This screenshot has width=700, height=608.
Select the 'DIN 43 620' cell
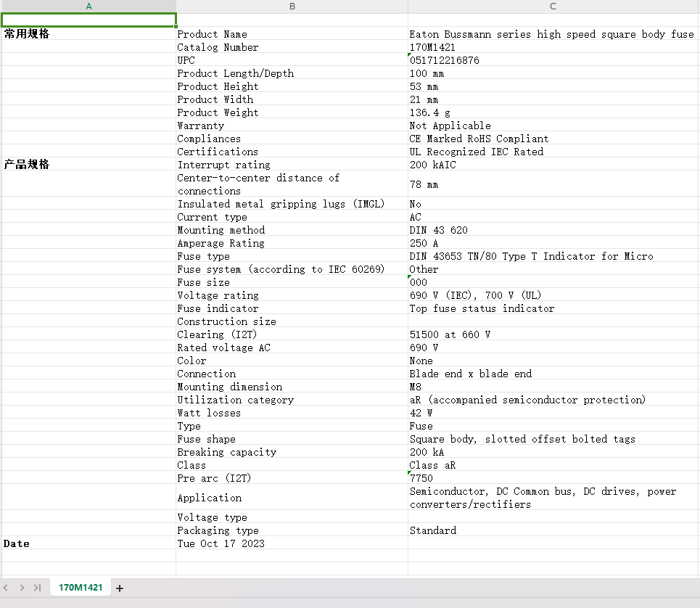[x=553, y=230]
